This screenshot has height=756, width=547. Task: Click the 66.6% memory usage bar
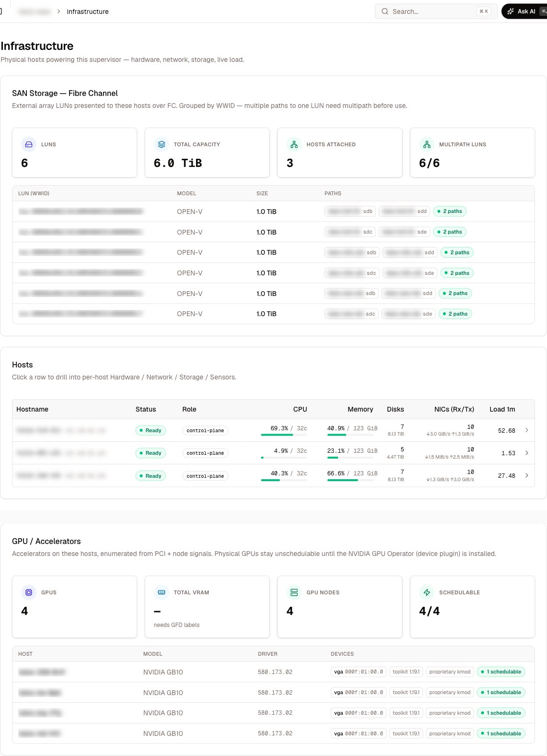[x=350, y=480]
